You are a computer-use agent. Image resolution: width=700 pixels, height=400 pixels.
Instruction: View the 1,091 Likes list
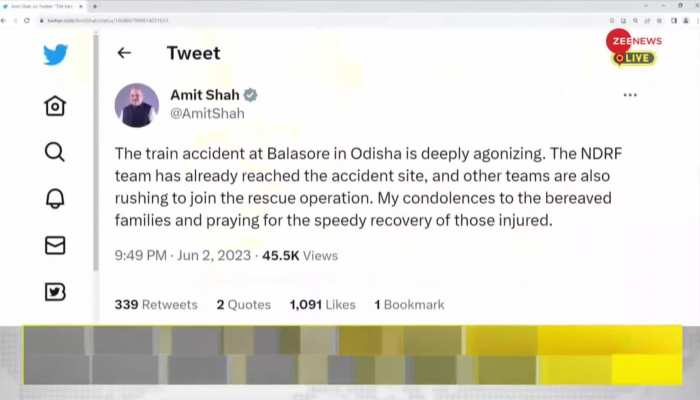(322, 304)
